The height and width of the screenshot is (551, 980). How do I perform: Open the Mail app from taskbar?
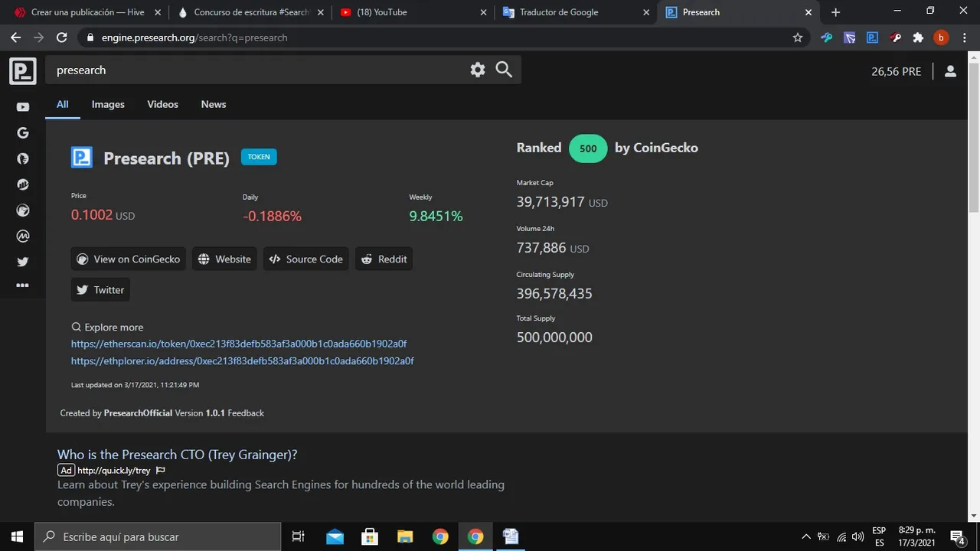coord(335,536)
